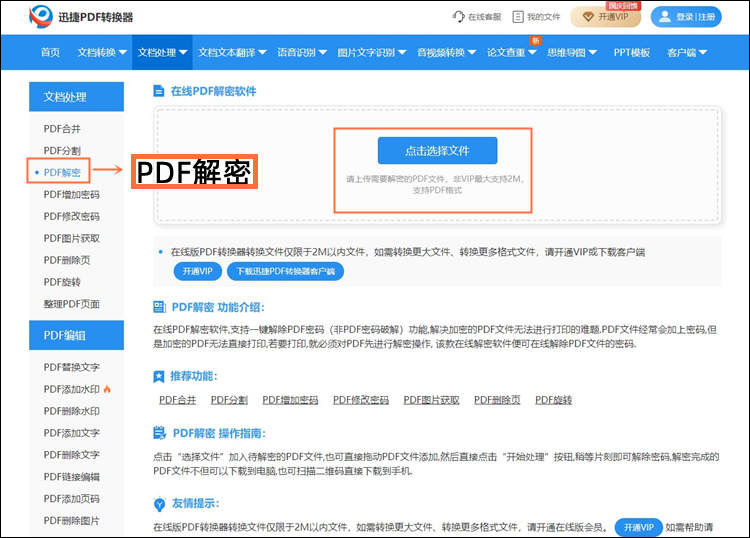Open the recommended PDF修改密码 link
Viewport: 750px width, 538px height.
361,400
